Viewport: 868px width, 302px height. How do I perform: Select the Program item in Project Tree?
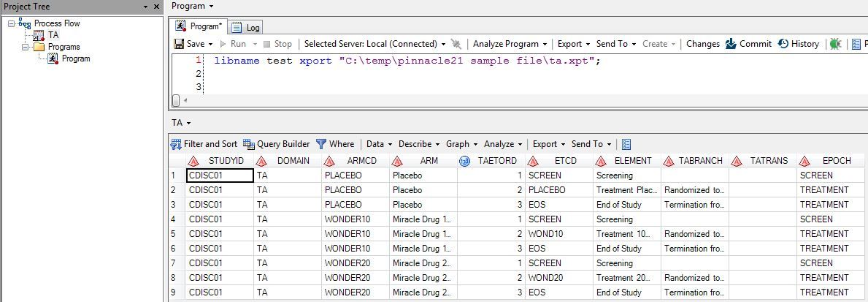coord(75,58)
